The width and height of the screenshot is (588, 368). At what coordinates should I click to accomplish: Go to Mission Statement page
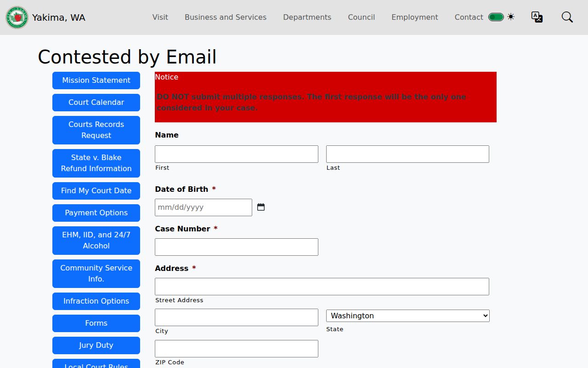[96, 80]
